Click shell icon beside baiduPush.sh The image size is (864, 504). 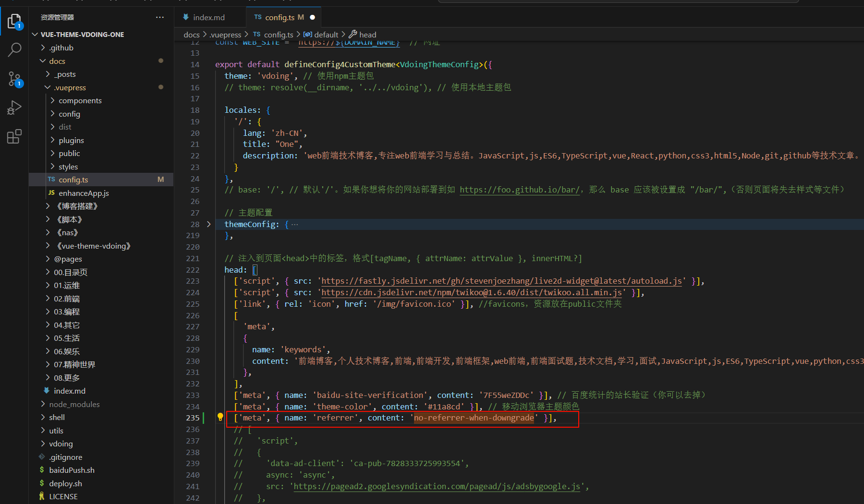pos(42,470)
